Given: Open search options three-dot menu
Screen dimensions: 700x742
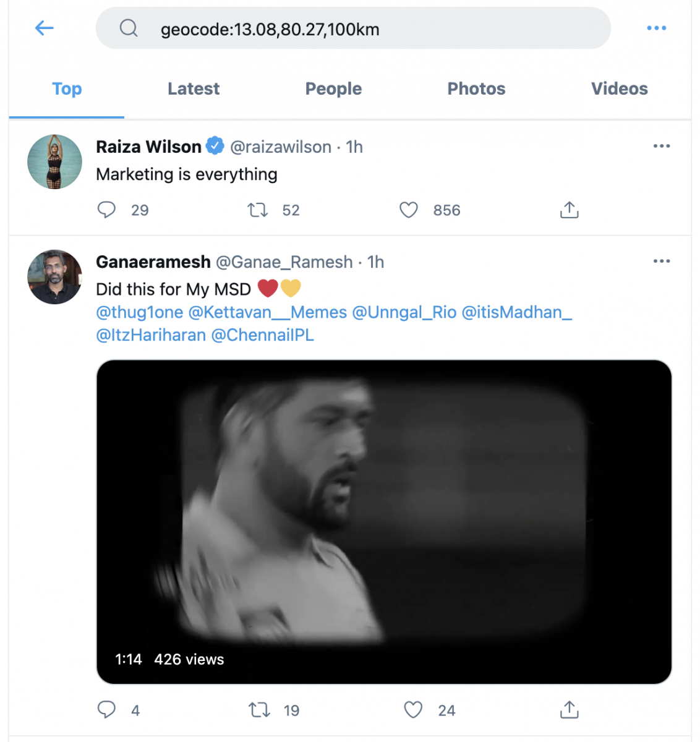Looking at the screenshot, I should tap(656, 28).
